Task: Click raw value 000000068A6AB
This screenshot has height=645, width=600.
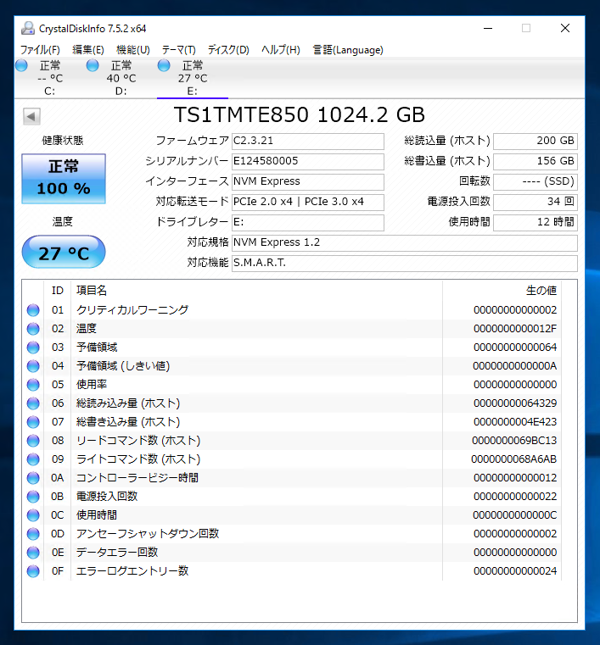Action: (514, 459)
